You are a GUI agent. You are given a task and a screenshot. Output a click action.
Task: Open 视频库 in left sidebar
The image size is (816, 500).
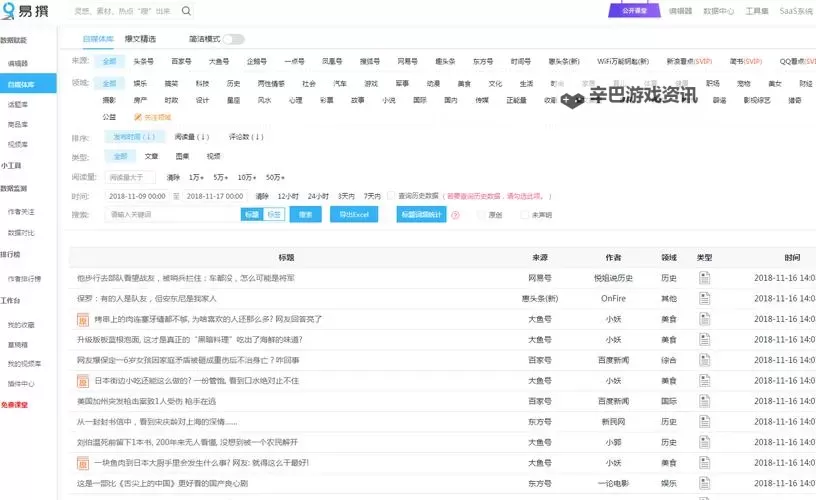pyautogui.click(x=18, y=145)
